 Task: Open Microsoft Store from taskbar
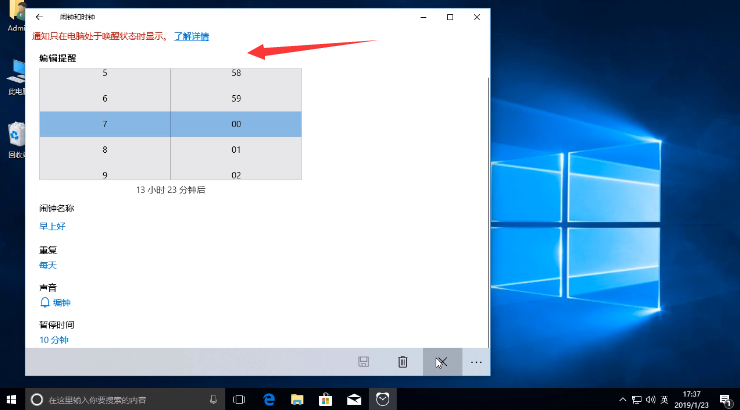pyautogui.click(x=325, y=400)
